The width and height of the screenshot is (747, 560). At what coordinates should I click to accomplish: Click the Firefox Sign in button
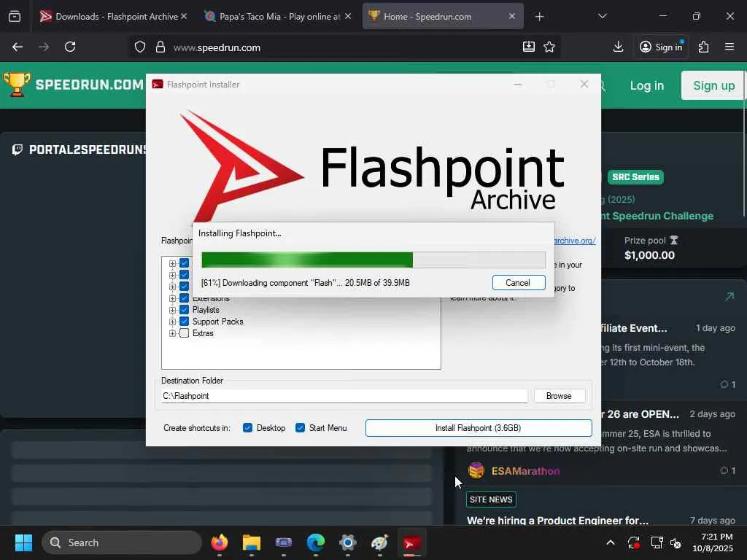click(x=661, y=47)
